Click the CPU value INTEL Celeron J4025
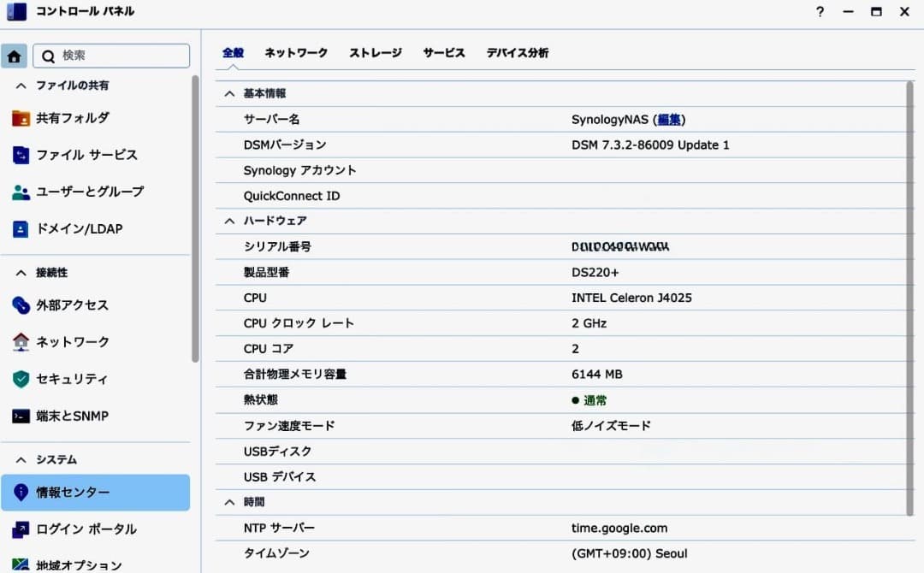924x573 pixels. click(631, 298)
